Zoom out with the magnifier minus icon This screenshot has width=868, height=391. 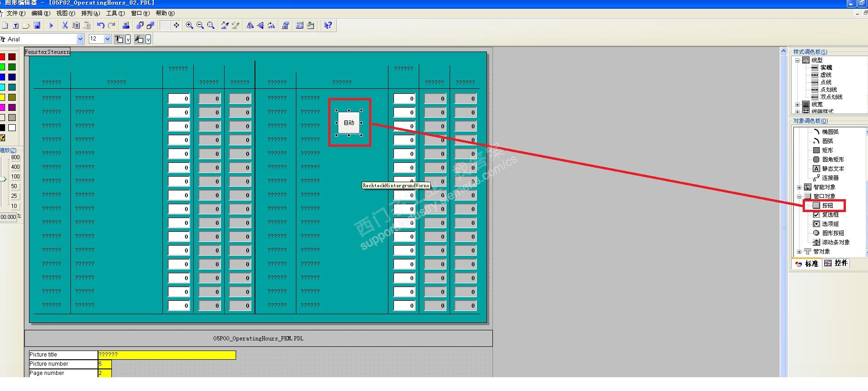pos(200,26)
